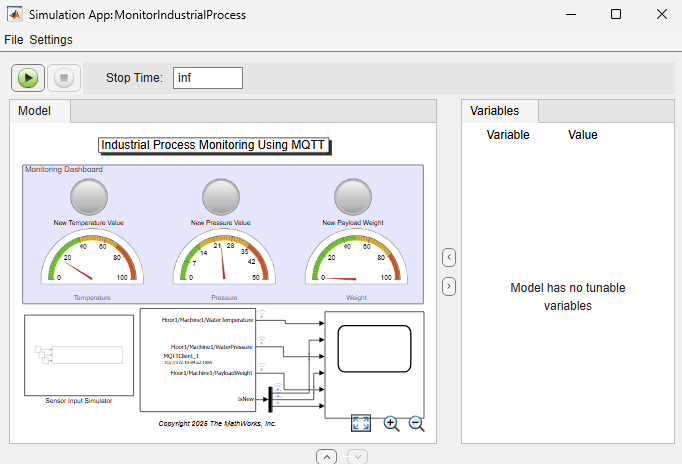Click the Floor1/Machine1/WaterPressure port label

211,347
